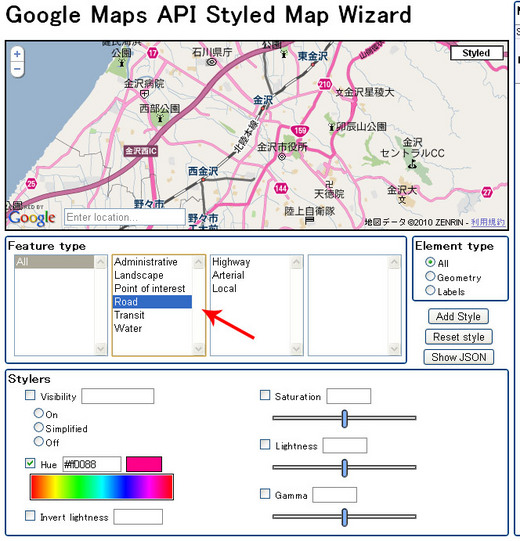Viewport: 520px width, 541px height.
Task: Pick a color on the rainbow hue bar
Action: pyautogui.click(x=102, y=487)
